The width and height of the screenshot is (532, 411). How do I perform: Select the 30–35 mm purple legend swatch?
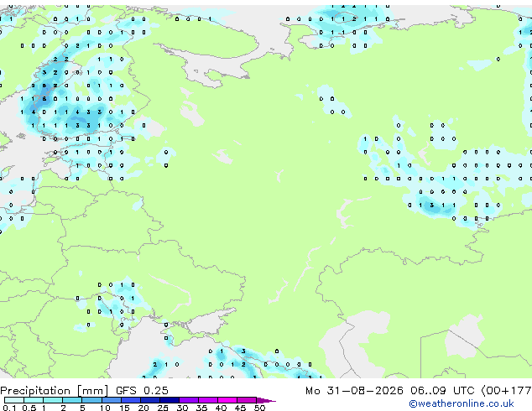189,400
